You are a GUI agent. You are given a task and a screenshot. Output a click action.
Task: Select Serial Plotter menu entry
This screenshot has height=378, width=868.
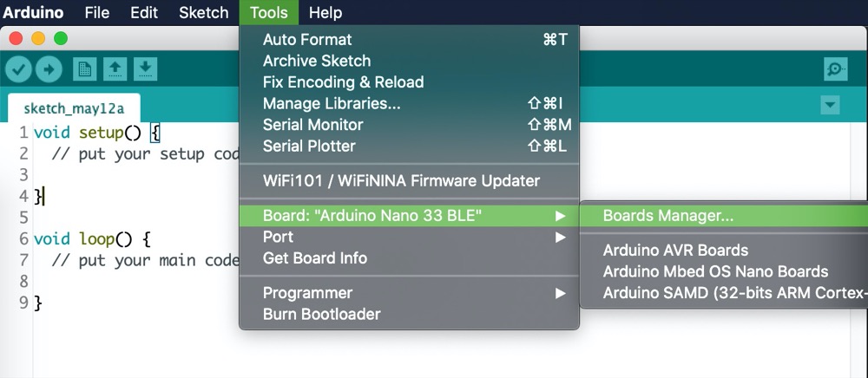point(409,147)
